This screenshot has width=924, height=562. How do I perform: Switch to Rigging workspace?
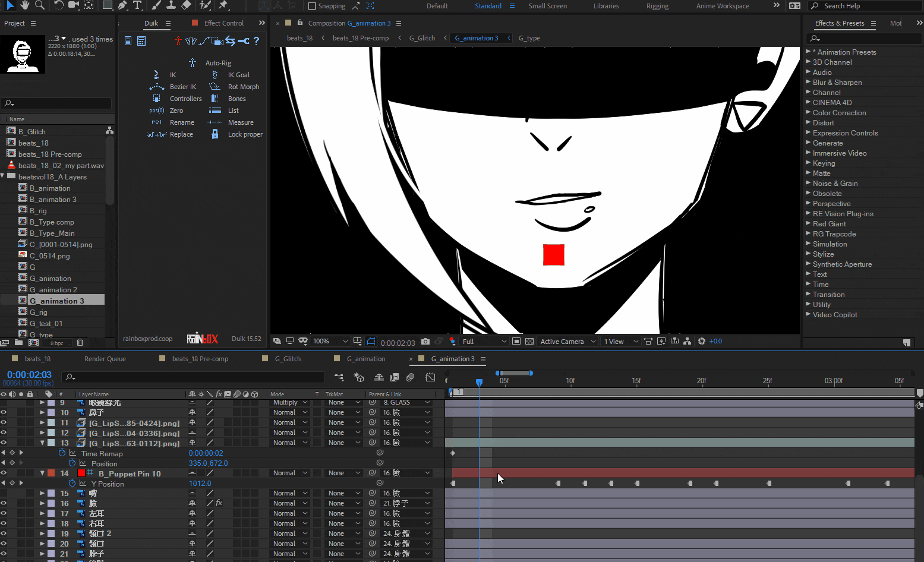(657, 6)
